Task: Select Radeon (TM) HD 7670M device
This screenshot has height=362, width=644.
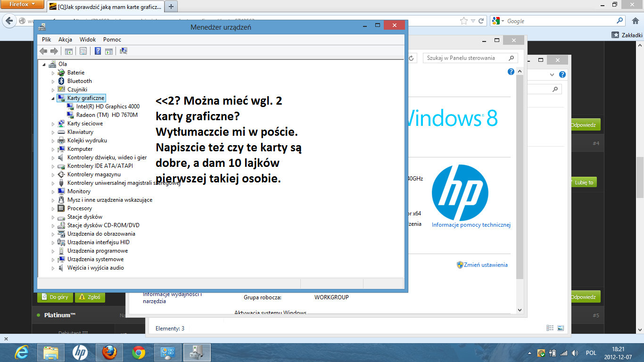Action: coord(107,115)
